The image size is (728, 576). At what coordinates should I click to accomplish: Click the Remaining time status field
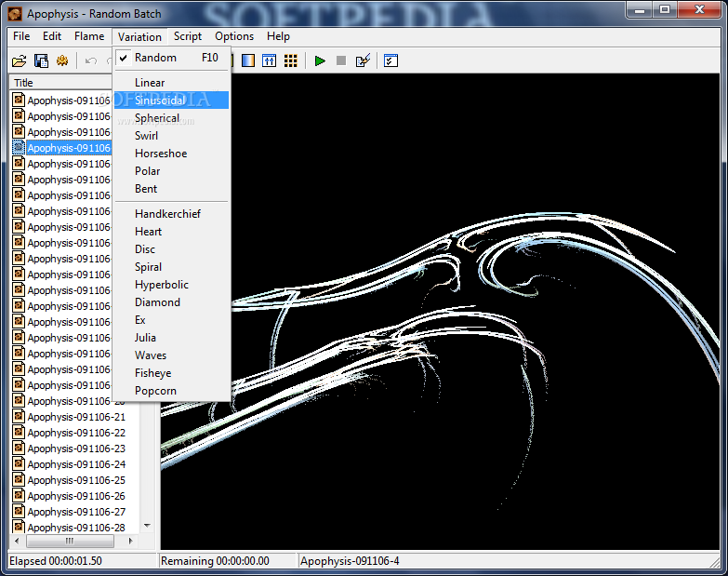click(227, 561)
